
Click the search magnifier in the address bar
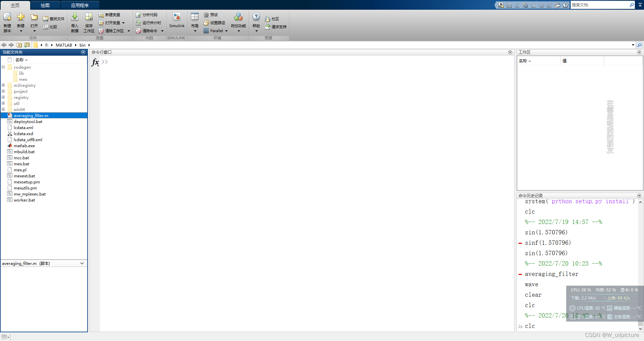[640, 45]
